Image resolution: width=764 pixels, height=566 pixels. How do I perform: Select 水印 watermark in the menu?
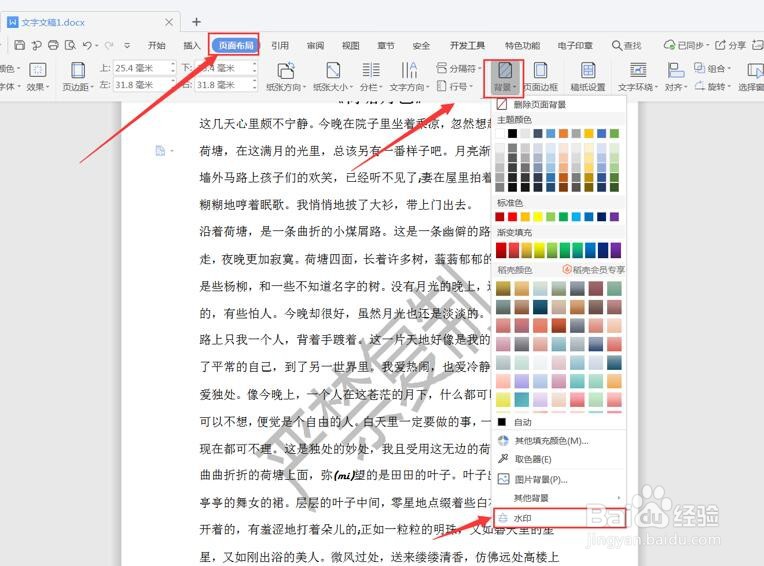559,518
